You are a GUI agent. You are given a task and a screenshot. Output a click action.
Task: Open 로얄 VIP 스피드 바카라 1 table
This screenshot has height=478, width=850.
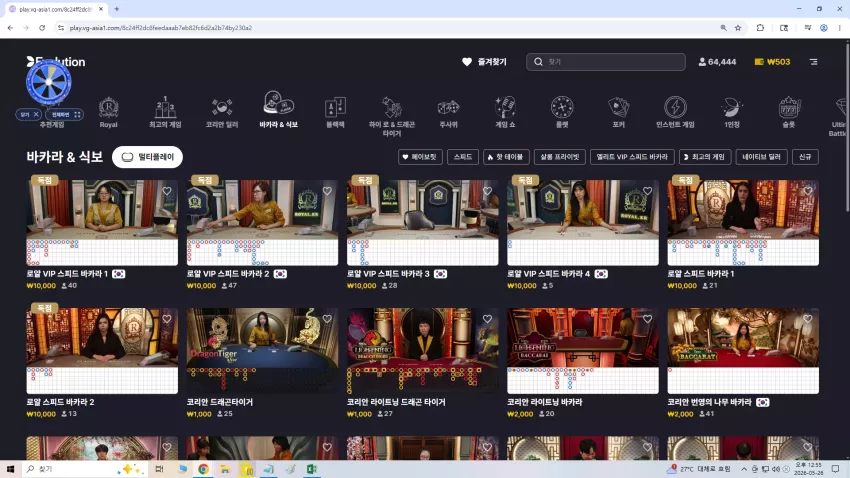click(102, 222)
